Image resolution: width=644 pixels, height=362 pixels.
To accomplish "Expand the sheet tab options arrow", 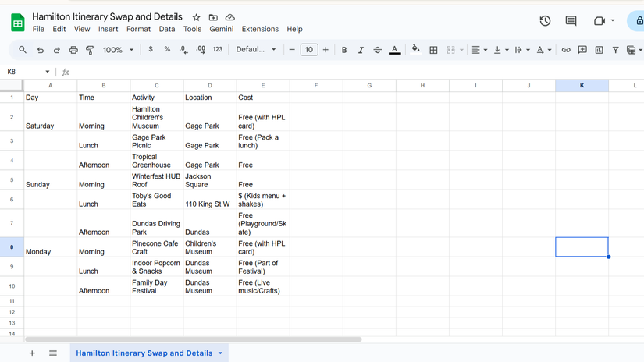I will pos(220,353).
